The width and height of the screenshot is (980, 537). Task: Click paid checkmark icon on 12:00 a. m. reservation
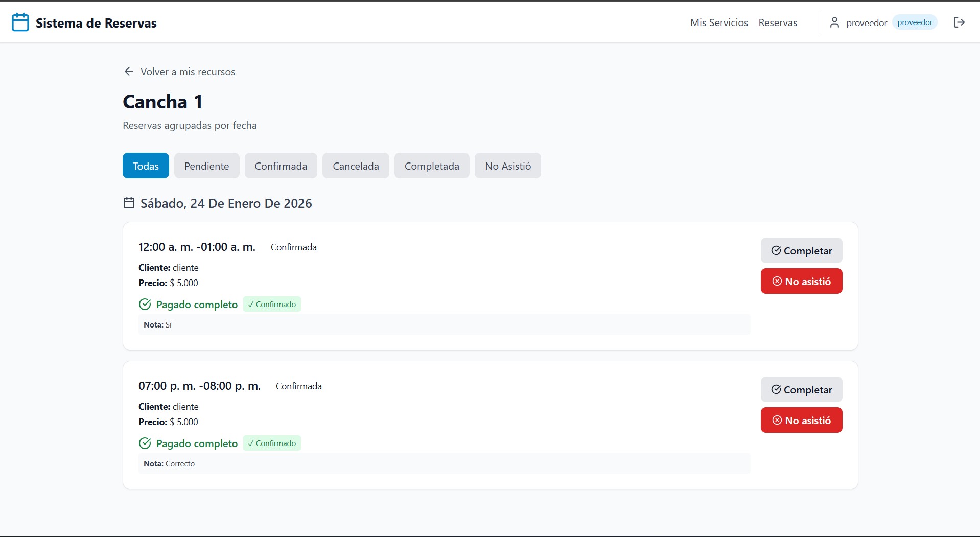point(145,305)
